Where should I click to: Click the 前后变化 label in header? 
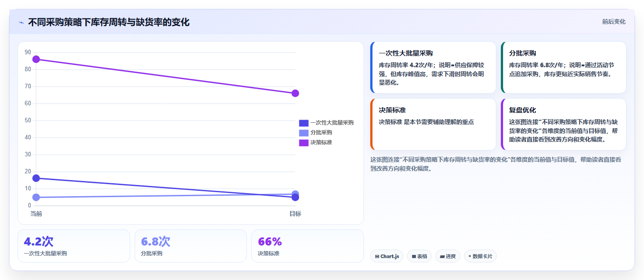coord(613,22)
